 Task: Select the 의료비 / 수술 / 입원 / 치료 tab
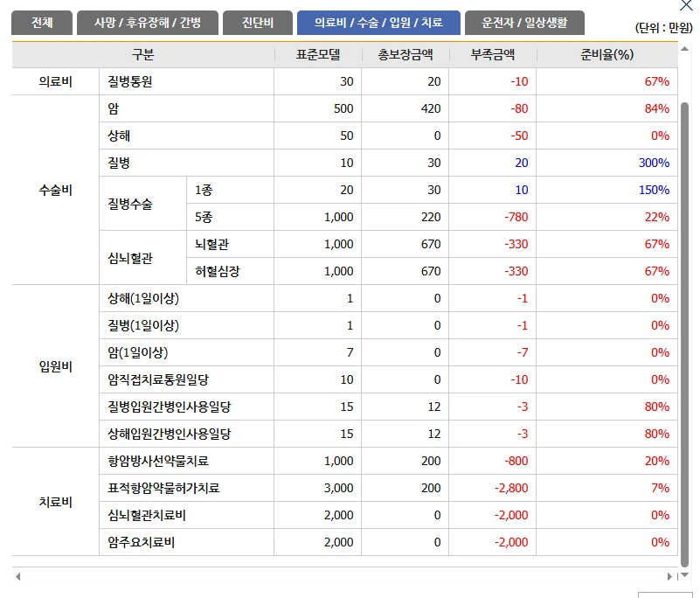click(x=378, y=23)
